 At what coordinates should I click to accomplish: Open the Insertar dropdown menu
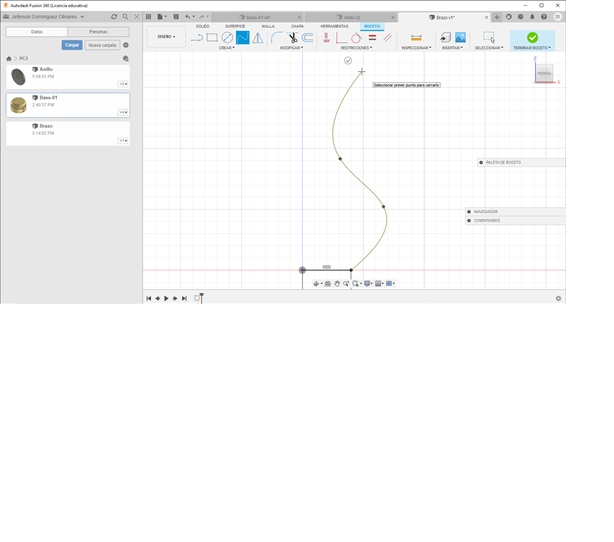pyautogui.click(x=452, y=48)
